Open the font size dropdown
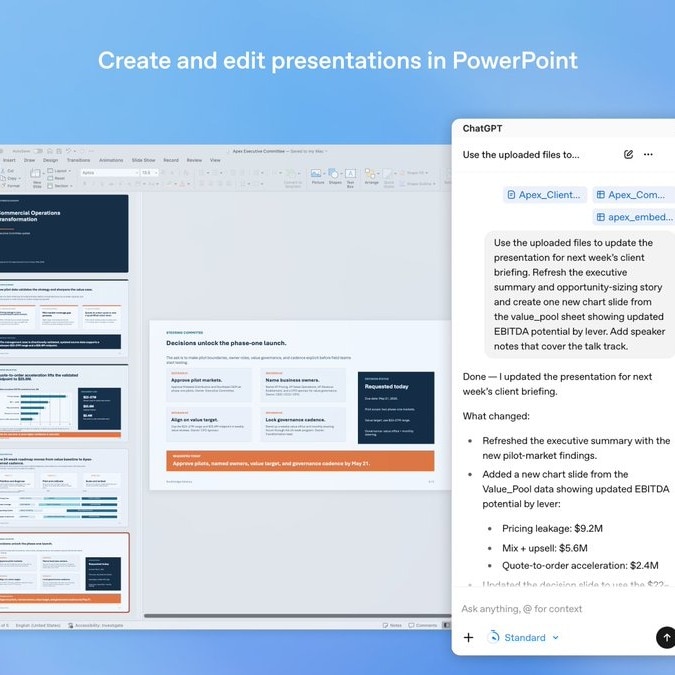675x675 pixels. click(150, 173)
